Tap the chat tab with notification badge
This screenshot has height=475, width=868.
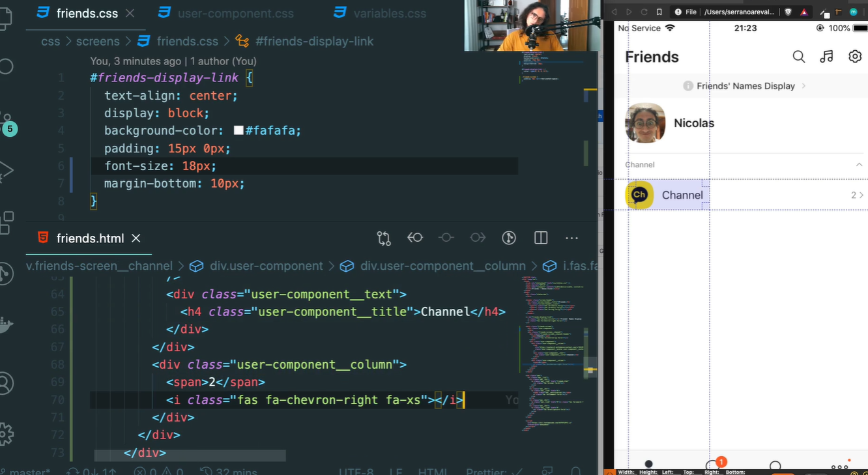[x=715, y=465]
